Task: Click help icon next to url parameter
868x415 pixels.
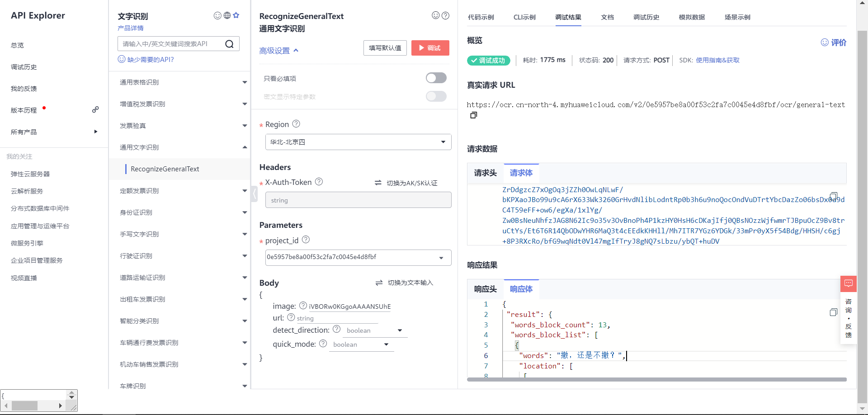Action: (291, 317)
